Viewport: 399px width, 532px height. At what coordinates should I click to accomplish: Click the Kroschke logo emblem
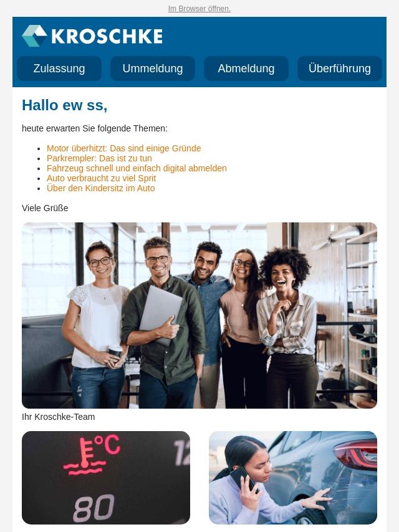pyautogui.click(x=34, y=36)
